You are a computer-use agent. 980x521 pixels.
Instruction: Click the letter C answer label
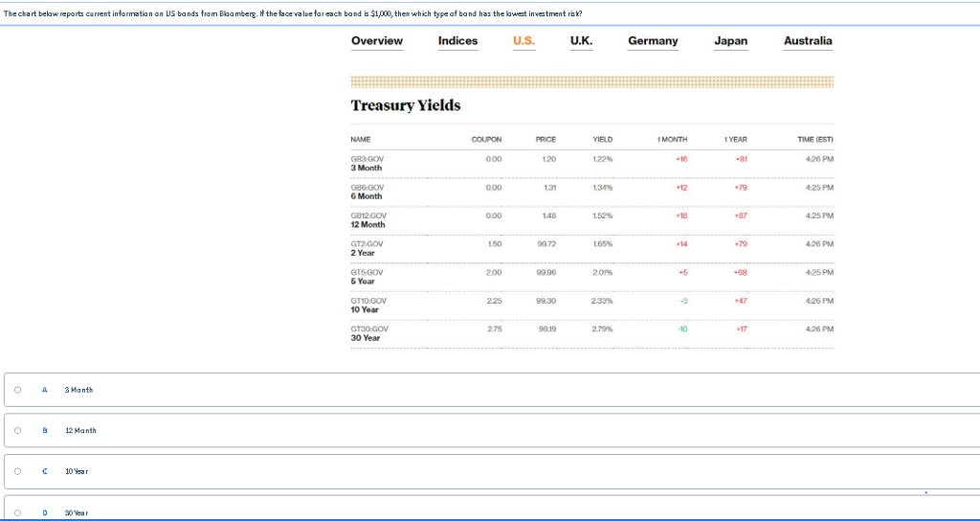click(x=44, y=471)
